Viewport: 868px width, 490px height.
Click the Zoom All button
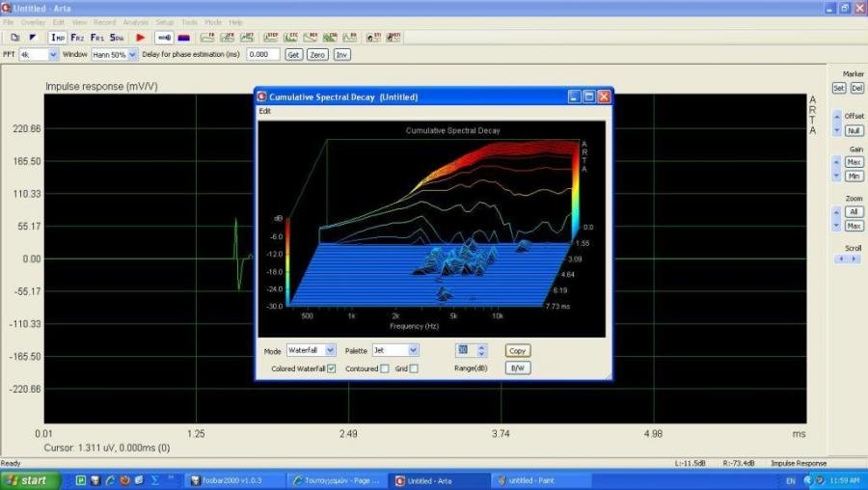pos(854,212)
